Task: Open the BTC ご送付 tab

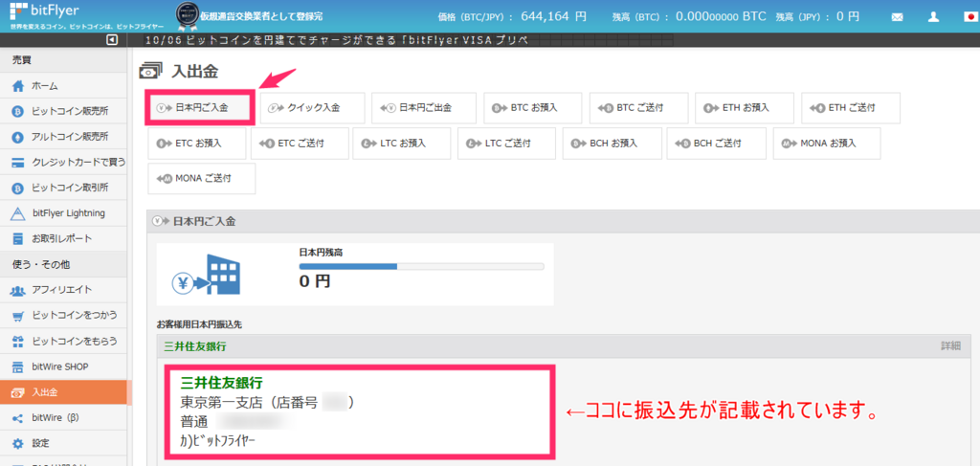Action: point(638,107)
